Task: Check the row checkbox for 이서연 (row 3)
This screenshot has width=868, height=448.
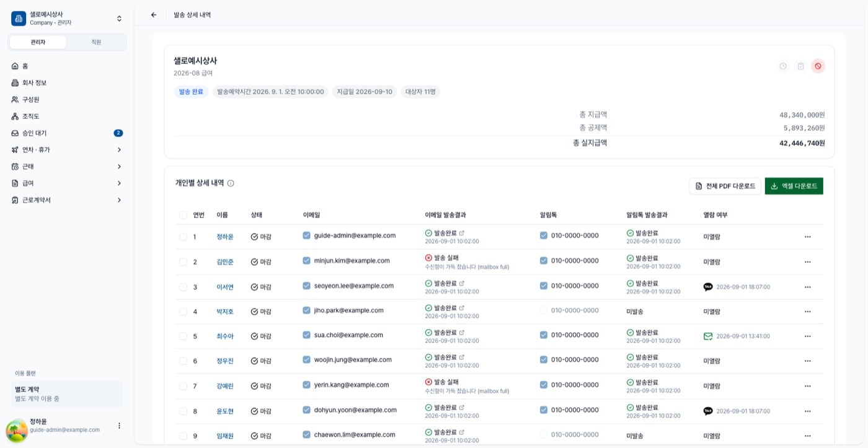Action: (183, 287)
